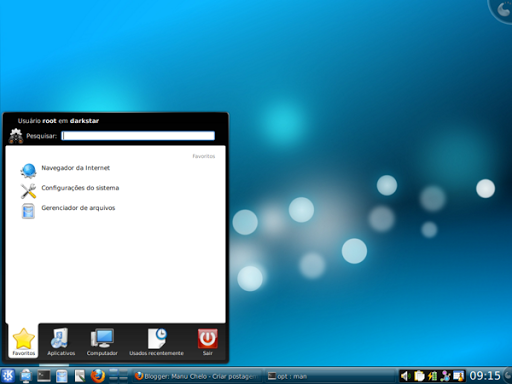The image size is (512, 384).
Task: Show the Usados recentemente tab
Action: [x=157, y=342]
